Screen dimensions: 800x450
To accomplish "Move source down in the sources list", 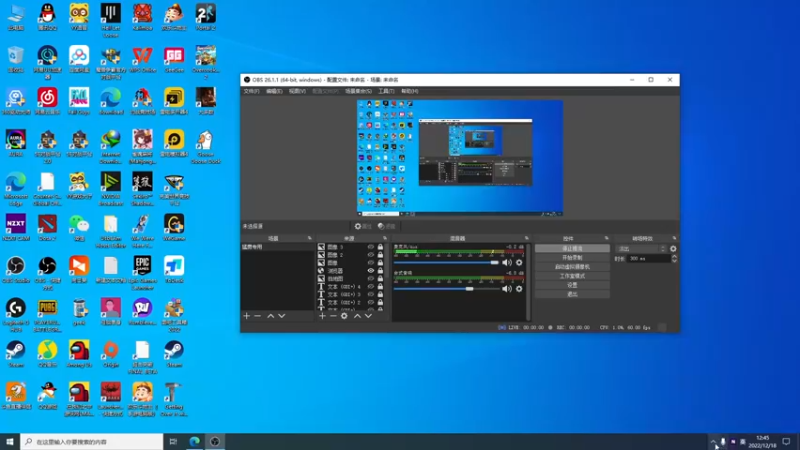I will [x=368, y=316].
